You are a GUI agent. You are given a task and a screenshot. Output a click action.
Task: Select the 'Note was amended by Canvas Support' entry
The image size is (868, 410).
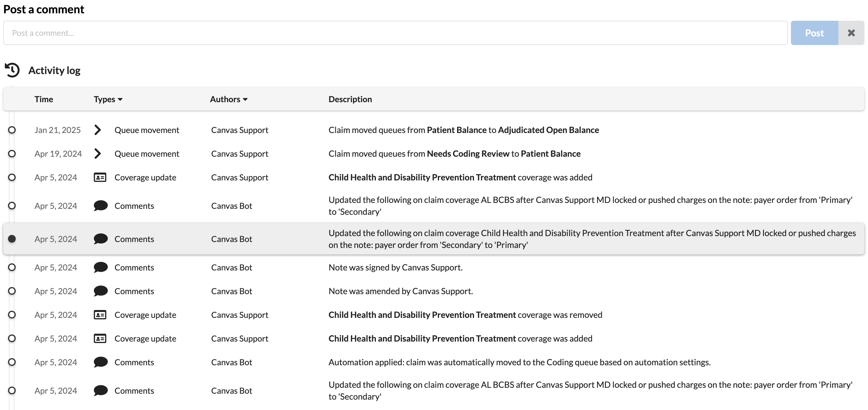[x=400, y=291]
